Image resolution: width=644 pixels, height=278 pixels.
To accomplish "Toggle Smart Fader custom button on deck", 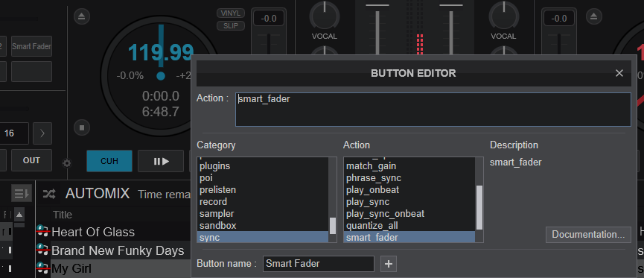I will tap(31, 46).
